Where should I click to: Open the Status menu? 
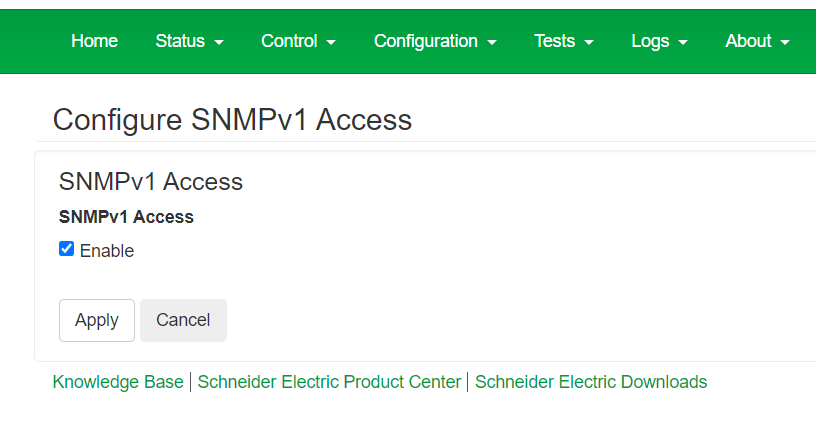pos(189,41)
